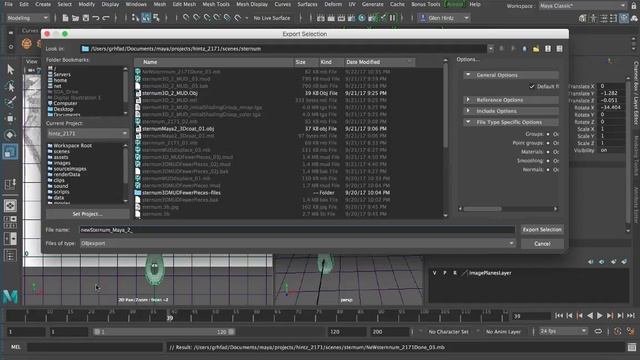
Task: Click the options panel horizontal scrollbar
Action: point(508,209)
